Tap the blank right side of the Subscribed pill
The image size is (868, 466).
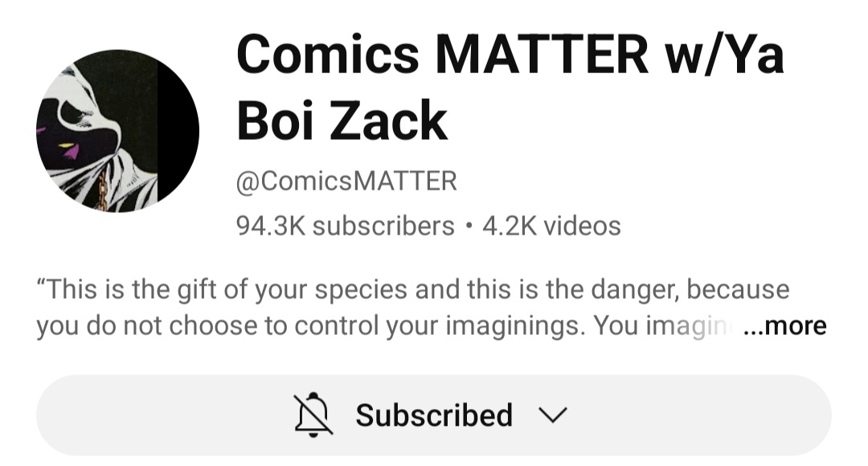coord(703,415)
